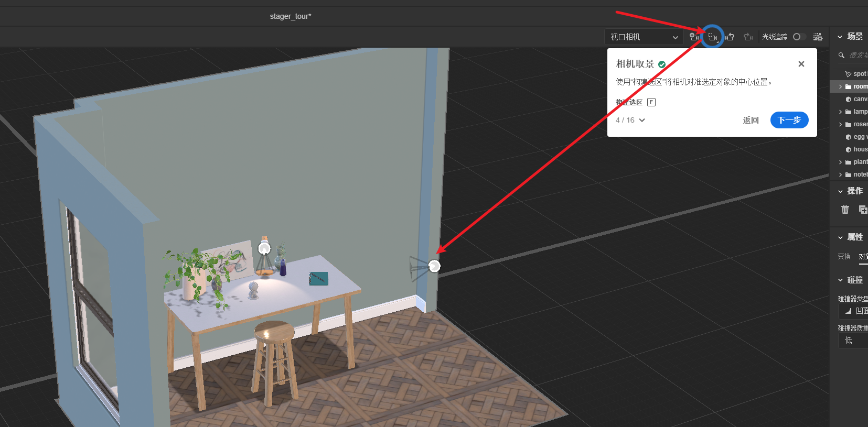Open the render settings gear icon
868x427 pixels.
[x=818, y=37]
